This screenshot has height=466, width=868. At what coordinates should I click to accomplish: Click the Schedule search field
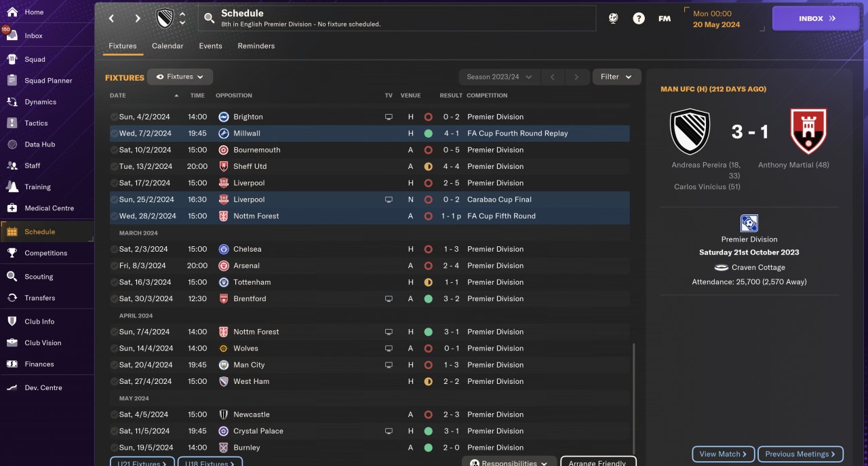point(397,18)
